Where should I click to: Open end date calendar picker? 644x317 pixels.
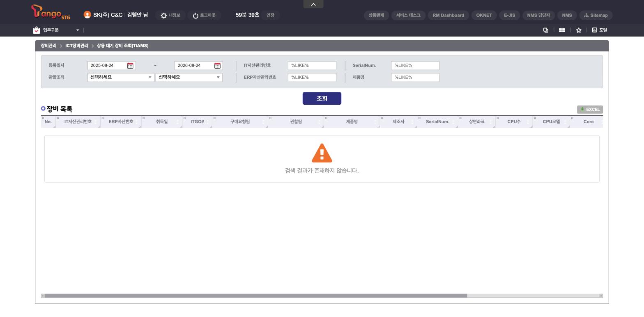217,66
